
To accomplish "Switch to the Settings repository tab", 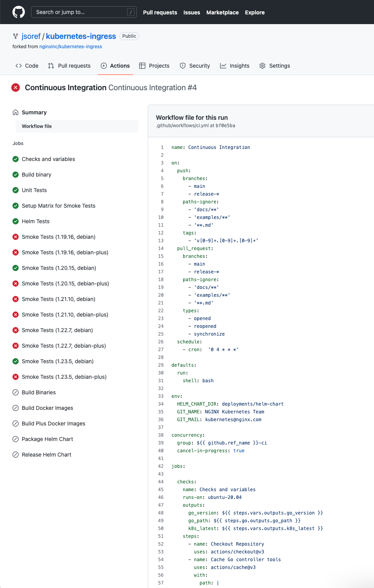I will [x=275, y=66].
